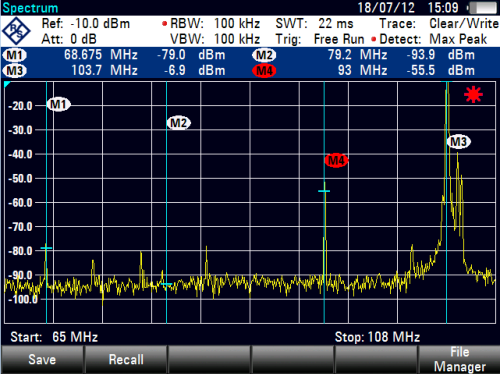
Task: Click the battery status icon
Action: click(x=482, y=8)
